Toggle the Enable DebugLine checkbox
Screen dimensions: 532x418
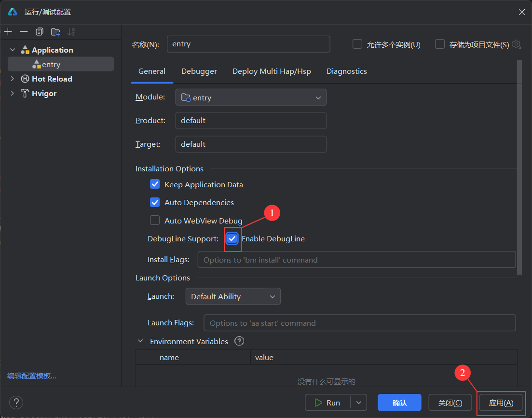(232, 238)
